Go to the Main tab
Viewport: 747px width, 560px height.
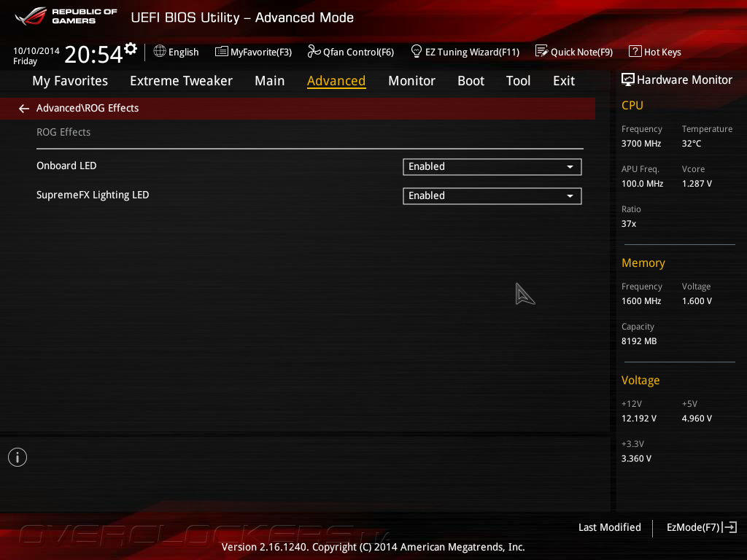click(x=270, y=81)
